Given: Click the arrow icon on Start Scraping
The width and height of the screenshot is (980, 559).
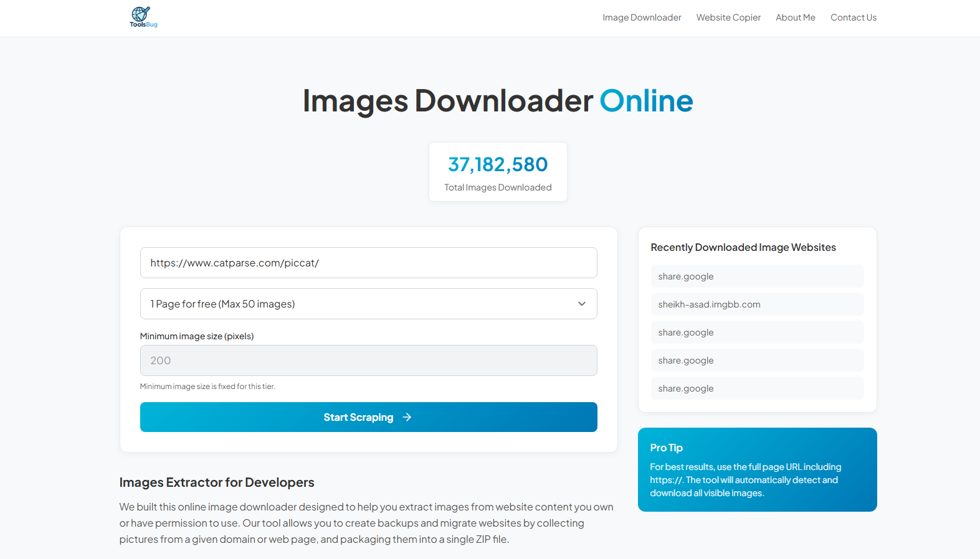Looking at the screenshot, I should tap(407, 417).
